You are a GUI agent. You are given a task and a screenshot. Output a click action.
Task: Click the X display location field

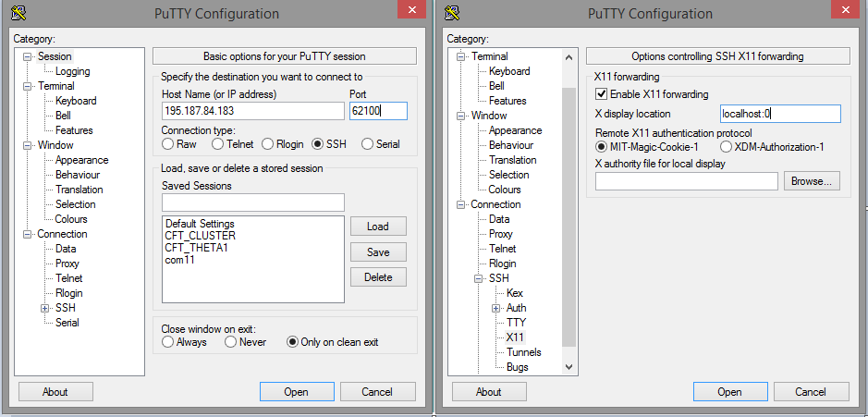click(780, 114)
